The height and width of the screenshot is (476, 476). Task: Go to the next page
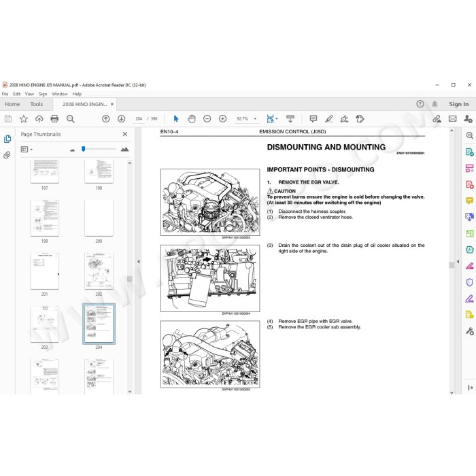[x=122, y=119]
